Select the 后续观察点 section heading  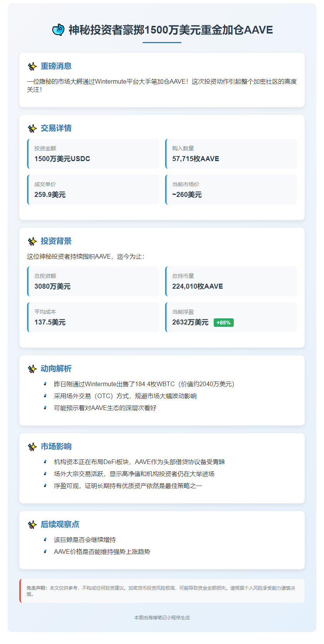(x=60, y=525)
